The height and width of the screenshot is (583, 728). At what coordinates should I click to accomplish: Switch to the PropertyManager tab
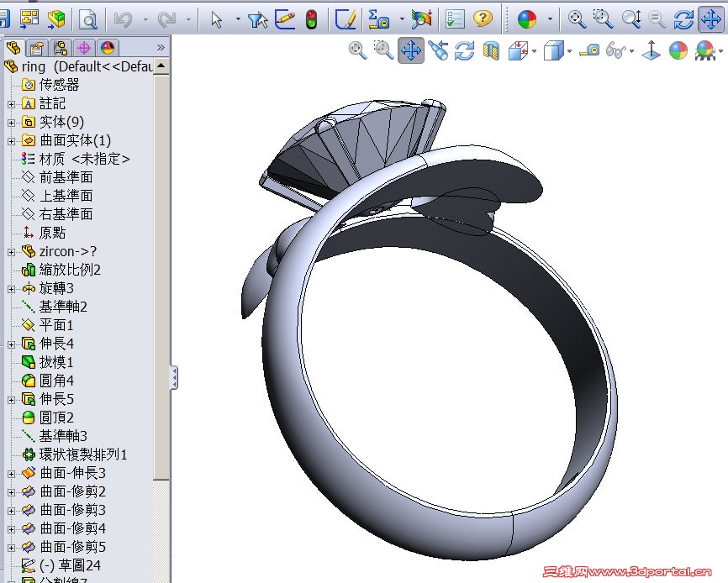37,48
